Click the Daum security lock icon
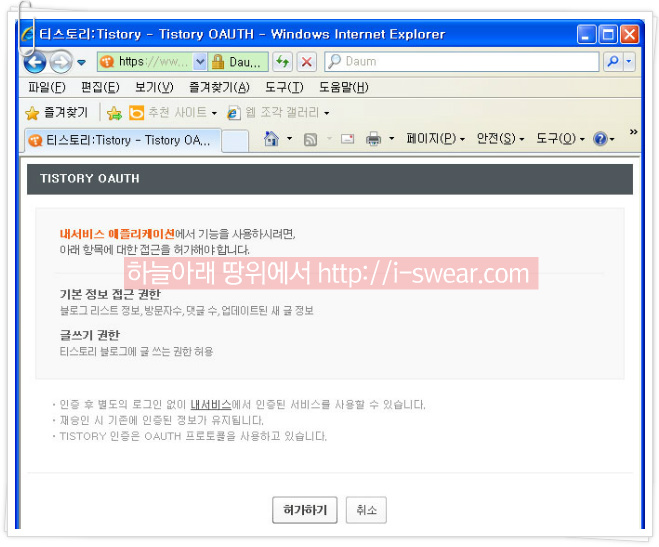This screenshot has width=659, height=547. 218,62
